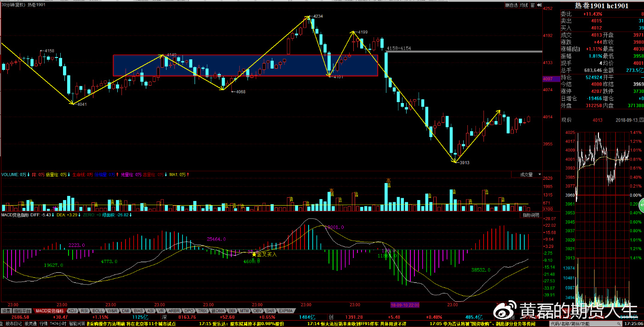Switch to the SAR indicator tab
The height and width of the screenshot is (327, 644).
tap(270, 311)
